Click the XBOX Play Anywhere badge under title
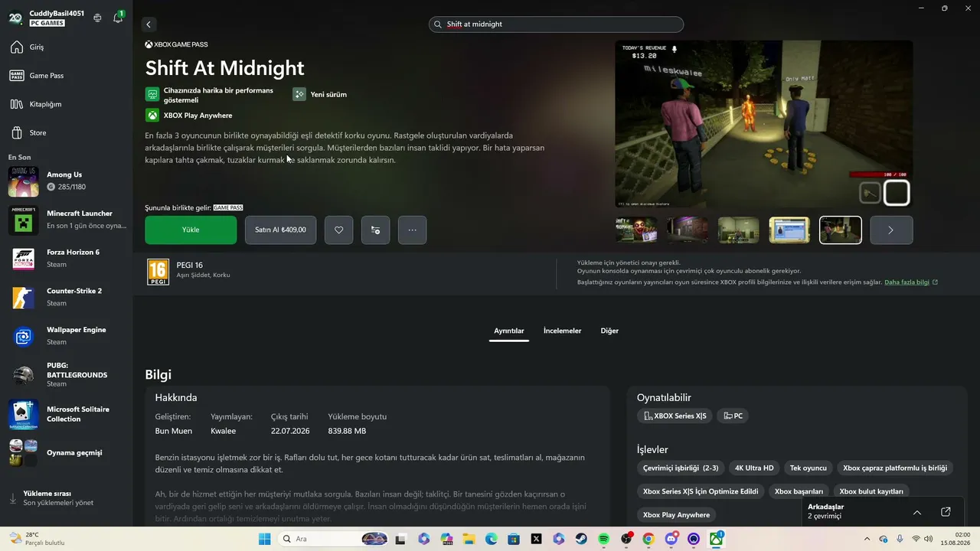The width and height of the screenshot is (980, 551). (x=189, y=116)
